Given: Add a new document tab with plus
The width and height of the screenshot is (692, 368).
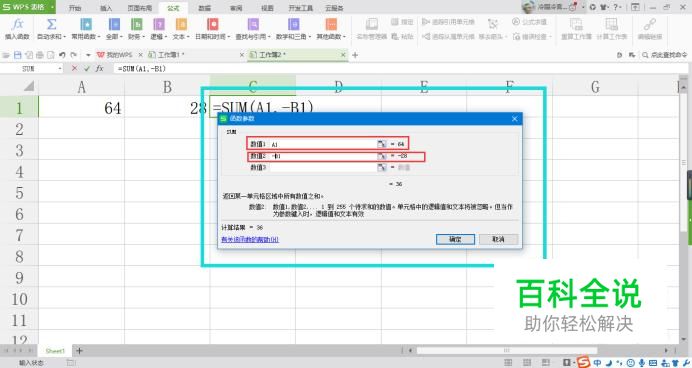Looking at the screenshot, I should coord(355,55).
